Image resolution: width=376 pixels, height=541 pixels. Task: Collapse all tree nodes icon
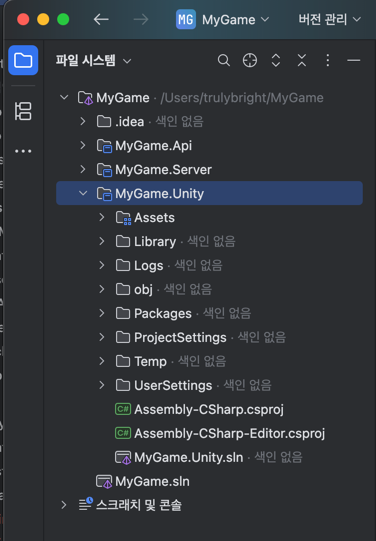[x=302, y=60]
